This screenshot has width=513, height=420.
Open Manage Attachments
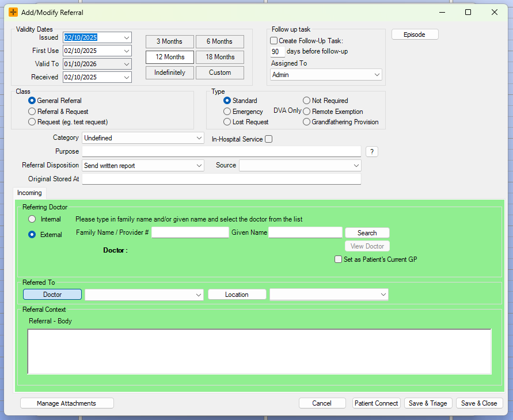click(67, 403)
